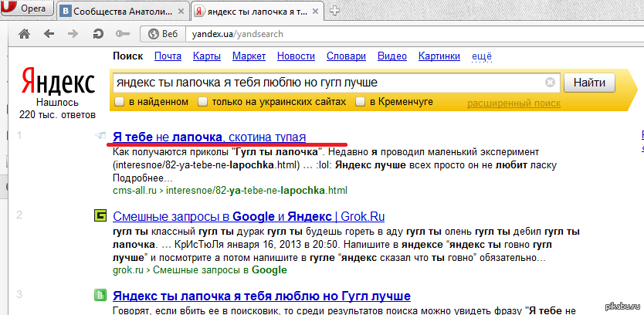
Task: Reload the page with refresh icon
Action: [98, 34]
